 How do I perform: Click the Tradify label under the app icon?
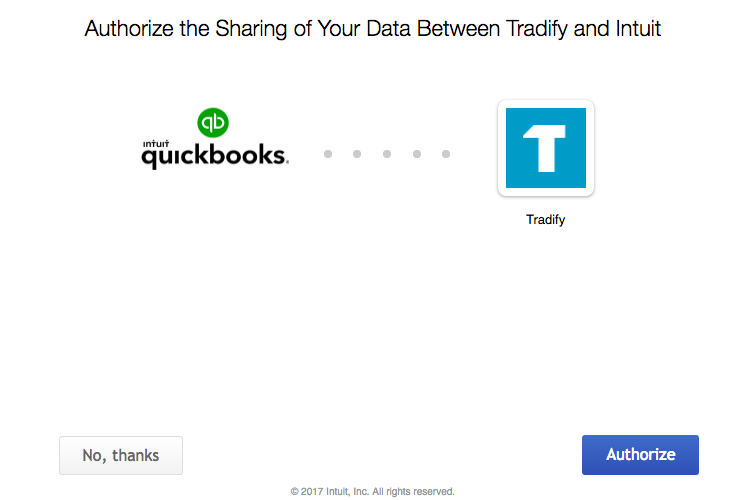point(545,220)
